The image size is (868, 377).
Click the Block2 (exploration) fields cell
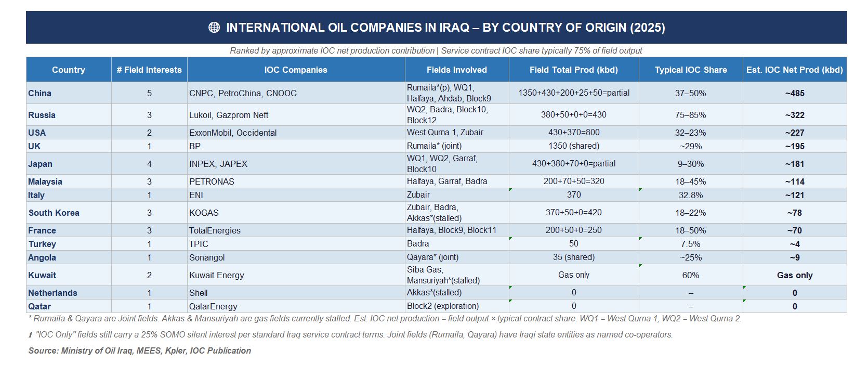[x=443, y=306]
